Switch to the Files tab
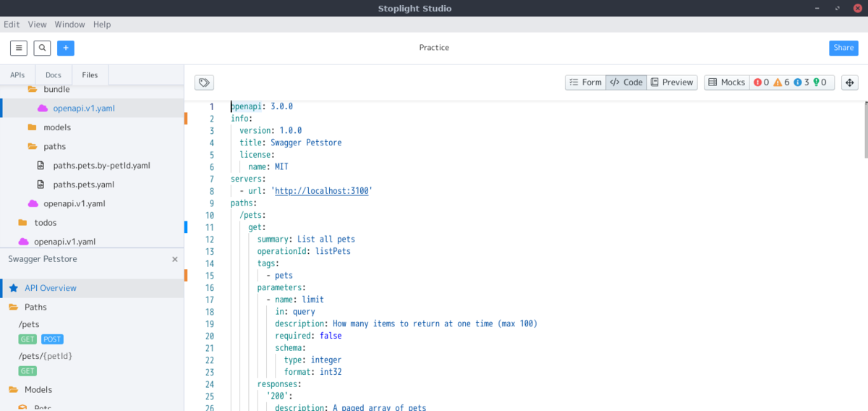The height and width of the screenshot is (411, 868). click(x=90, y=75)
